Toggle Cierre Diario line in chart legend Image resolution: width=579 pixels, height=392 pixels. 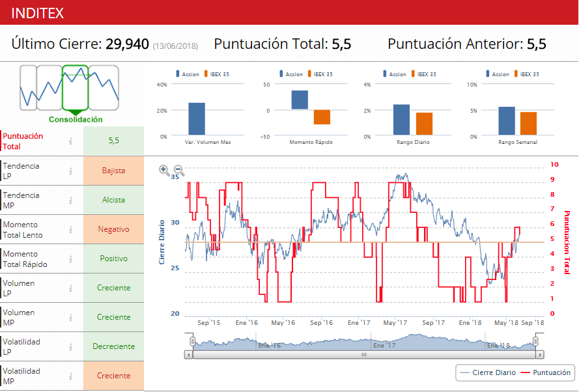tap(488, 372)
